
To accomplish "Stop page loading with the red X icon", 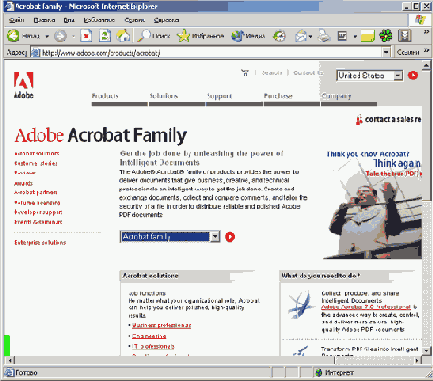I will 86,36.
